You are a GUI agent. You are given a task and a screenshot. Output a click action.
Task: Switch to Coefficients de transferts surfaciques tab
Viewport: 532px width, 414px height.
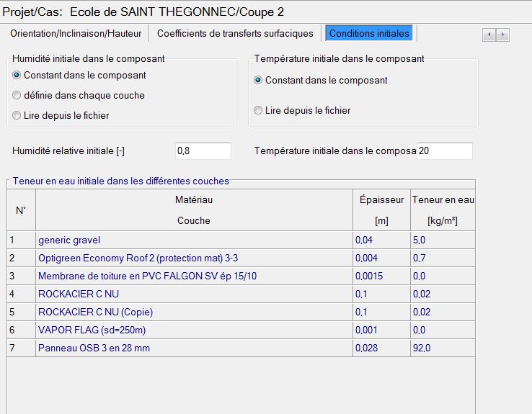(235, 34)
